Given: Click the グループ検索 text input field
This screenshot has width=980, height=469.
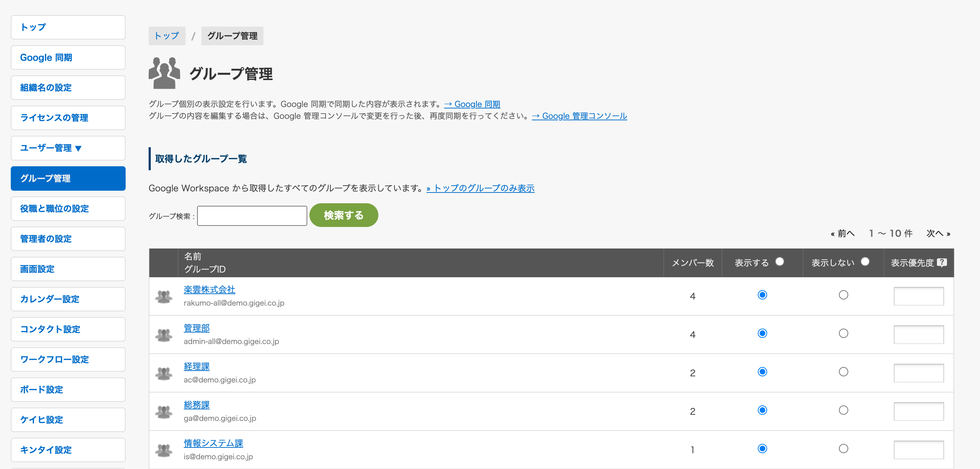Looking at the screenshot, I should pyautogui.click(x=252, y=216).
